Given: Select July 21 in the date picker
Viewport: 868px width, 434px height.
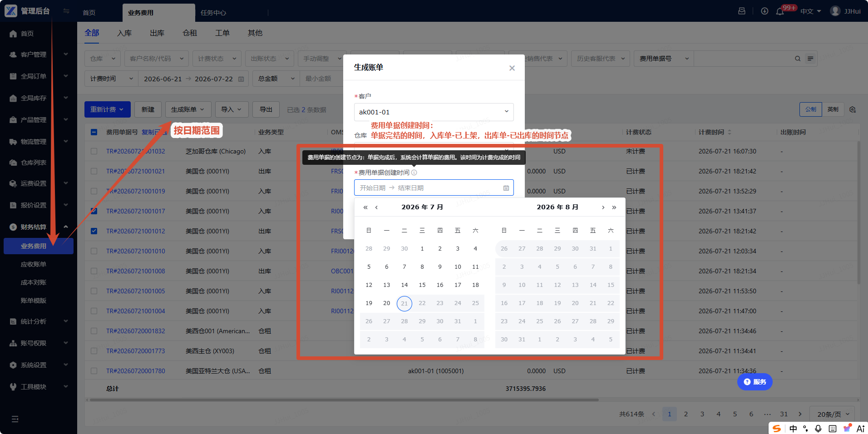Looking at the screenshot, I should [x=404, y=303].
